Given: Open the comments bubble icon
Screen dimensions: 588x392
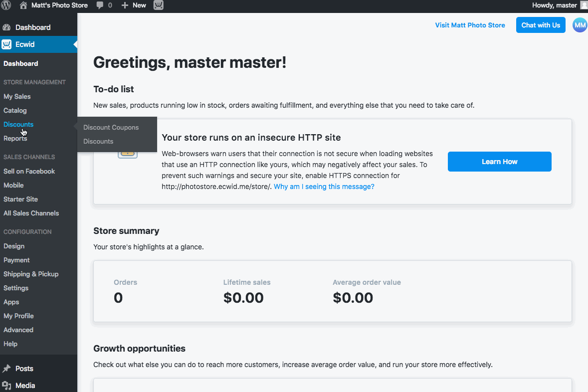Looking at the screenshot, I should tap(100, 5).
